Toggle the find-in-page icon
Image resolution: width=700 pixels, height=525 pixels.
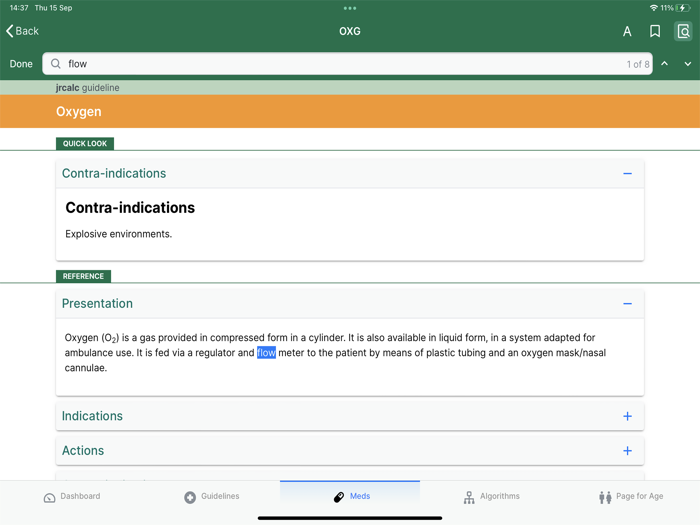point(683,31)
